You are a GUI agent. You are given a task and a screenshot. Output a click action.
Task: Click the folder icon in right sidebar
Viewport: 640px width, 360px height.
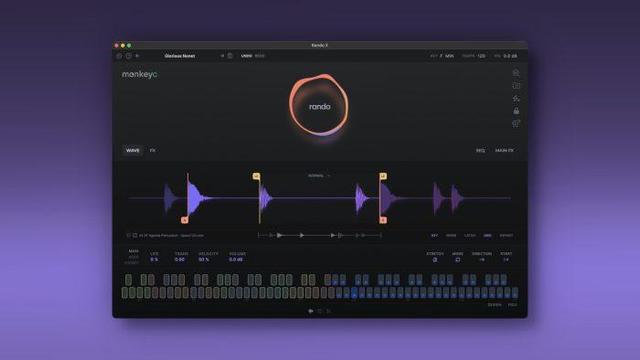[x=516, y=86]
